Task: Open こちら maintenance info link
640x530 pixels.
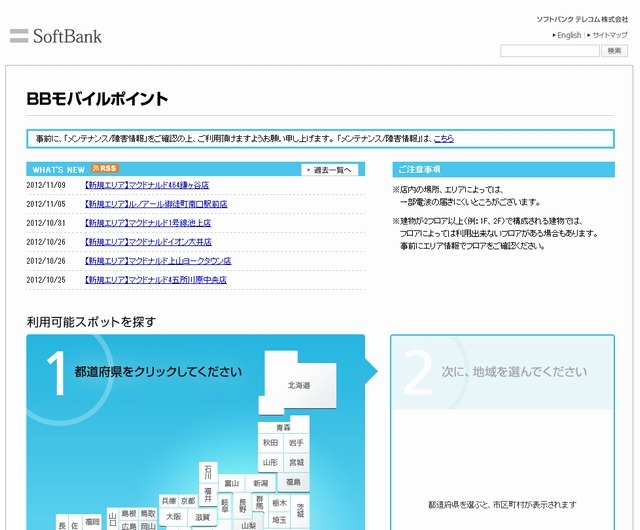Action: 444,138
